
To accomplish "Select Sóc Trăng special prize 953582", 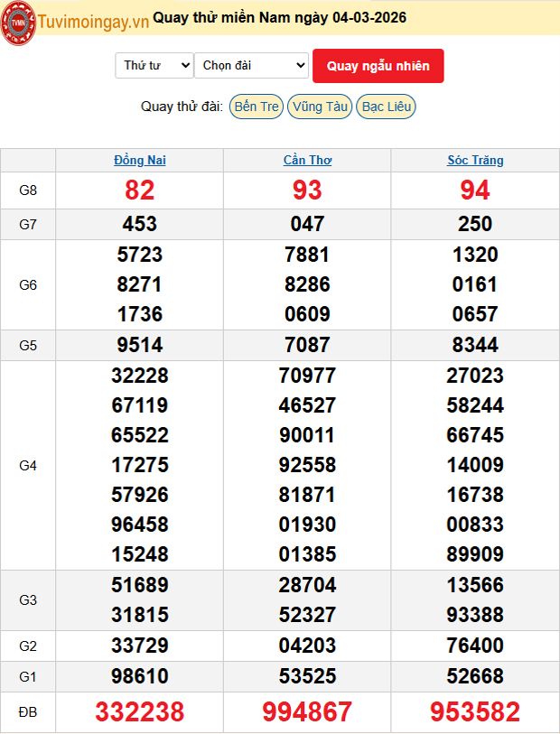I will [475, 712].
